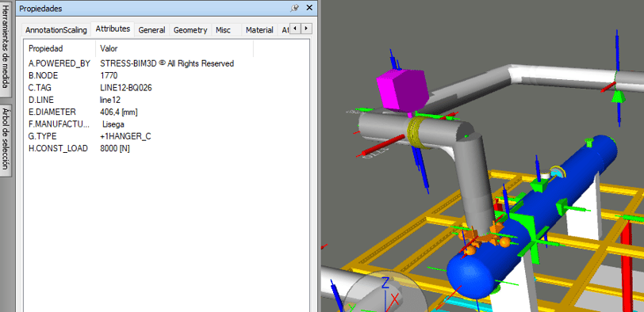Open the Geometry tab
Screen dimensions: 644x312
(x=190, y=30)
